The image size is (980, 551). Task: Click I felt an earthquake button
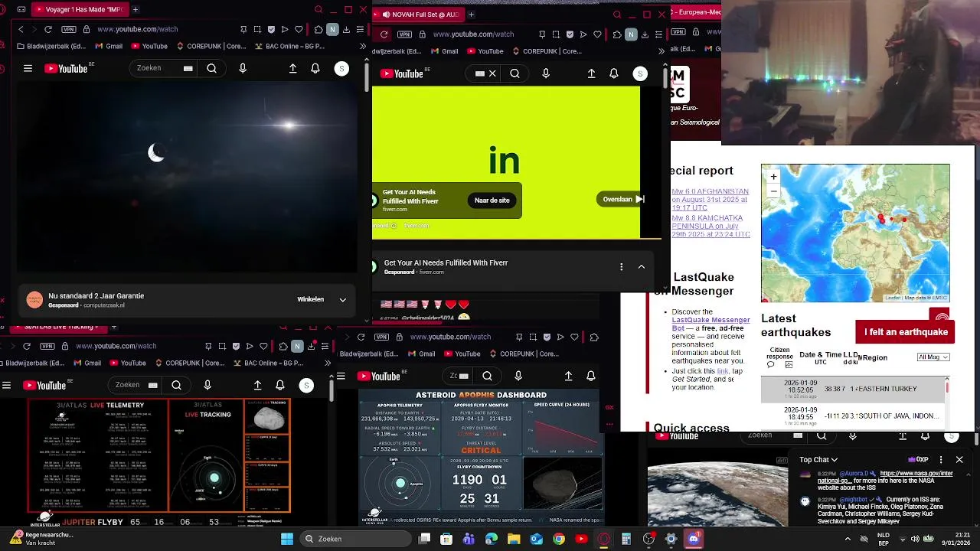click(906, 332)
